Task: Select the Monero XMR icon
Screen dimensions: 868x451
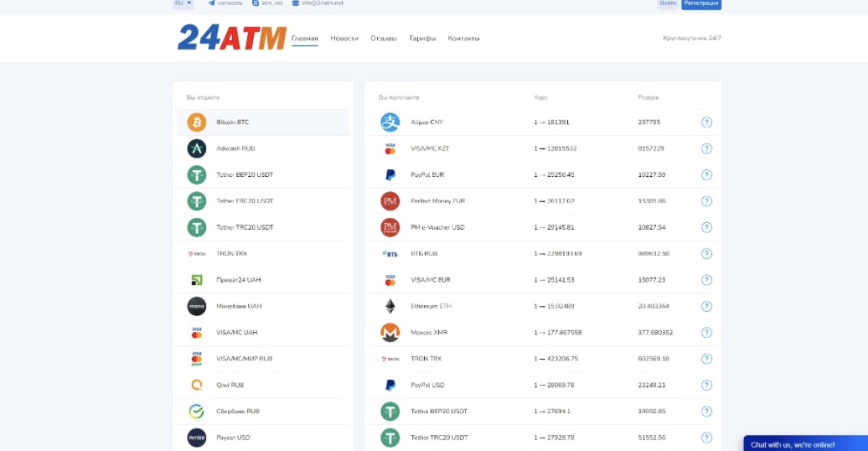Action: [x=390, y=333]
